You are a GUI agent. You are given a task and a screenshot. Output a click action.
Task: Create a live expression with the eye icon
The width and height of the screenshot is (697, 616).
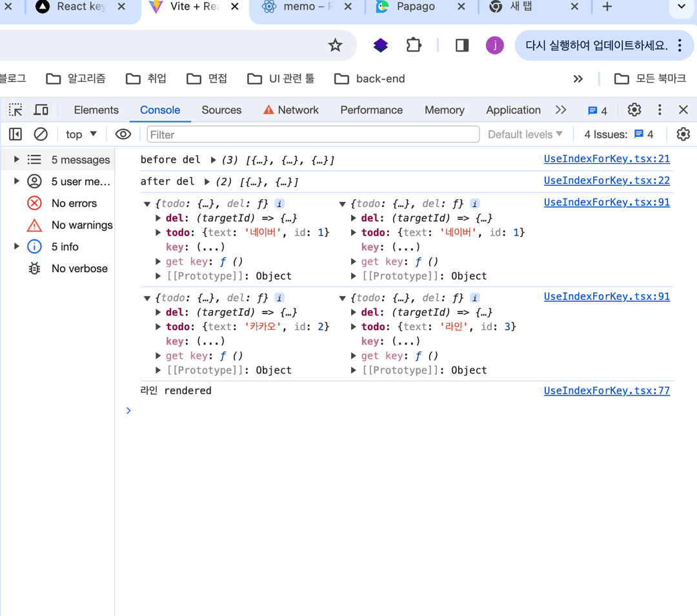tap(123, 134)
